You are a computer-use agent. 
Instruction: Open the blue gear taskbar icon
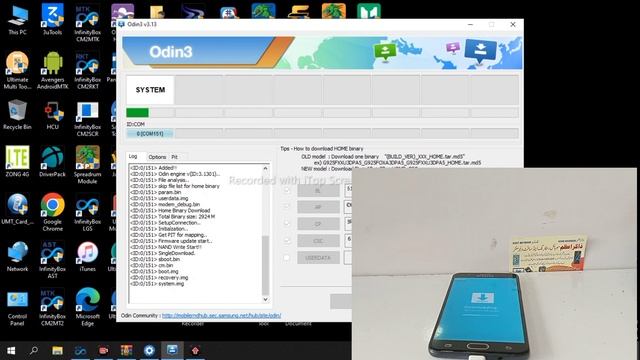click(x=149, y=351)
